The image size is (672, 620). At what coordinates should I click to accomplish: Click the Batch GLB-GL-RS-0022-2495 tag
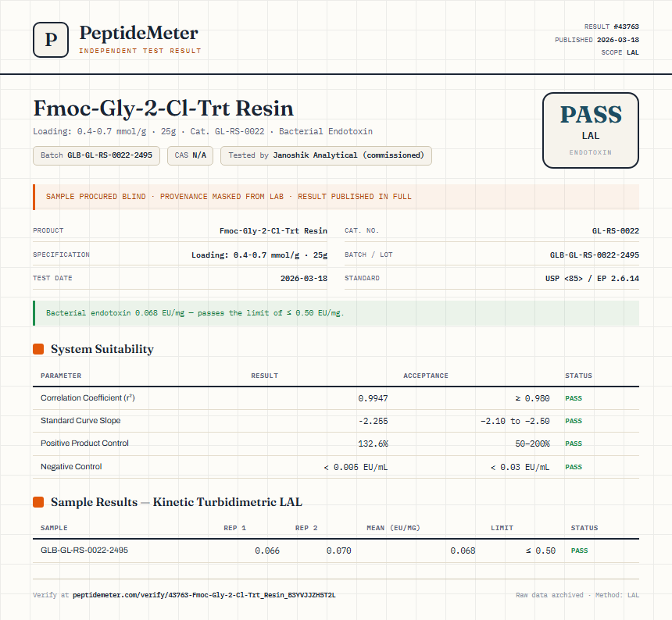[96, 155]
